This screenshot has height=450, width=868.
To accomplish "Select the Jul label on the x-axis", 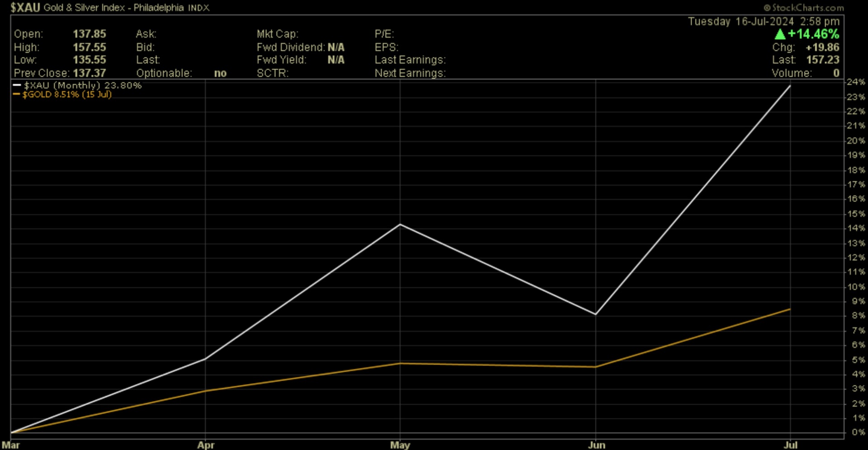I will pos(790,445).
